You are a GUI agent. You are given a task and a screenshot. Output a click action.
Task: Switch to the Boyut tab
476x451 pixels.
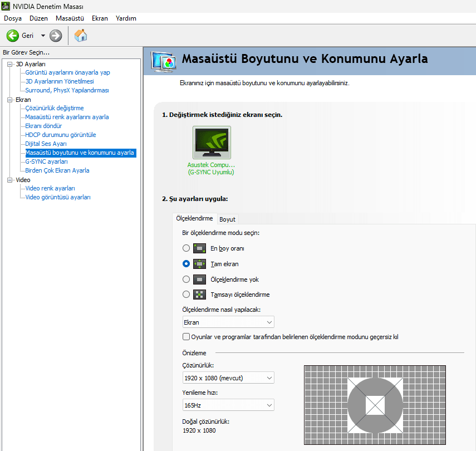pyautogui.click(x=227, y=219)
